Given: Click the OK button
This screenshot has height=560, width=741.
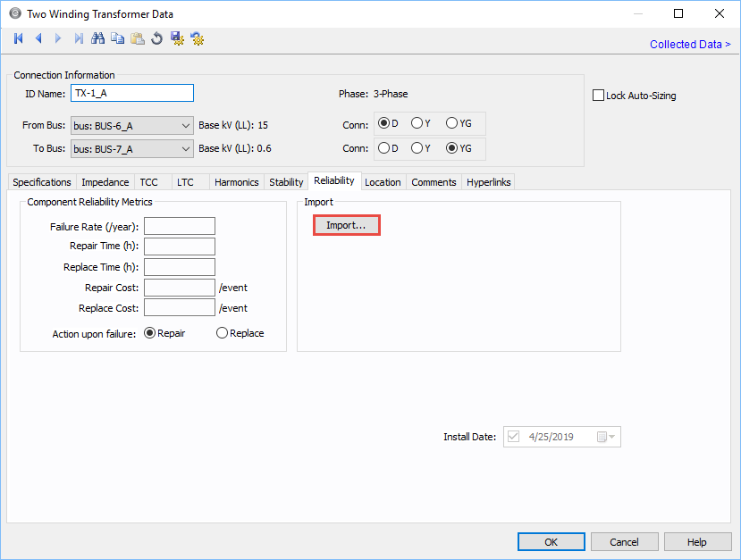Looking at the screenshot, I should [x=552, y=542].
